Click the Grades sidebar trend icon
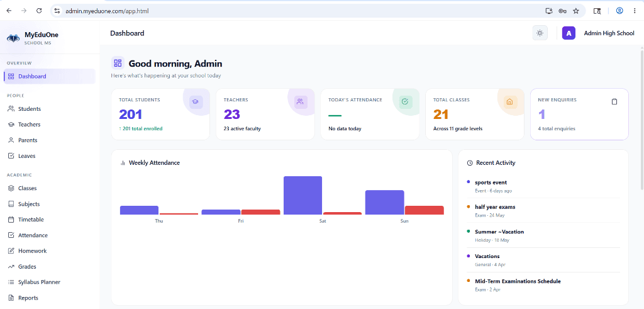 (11, 267)
